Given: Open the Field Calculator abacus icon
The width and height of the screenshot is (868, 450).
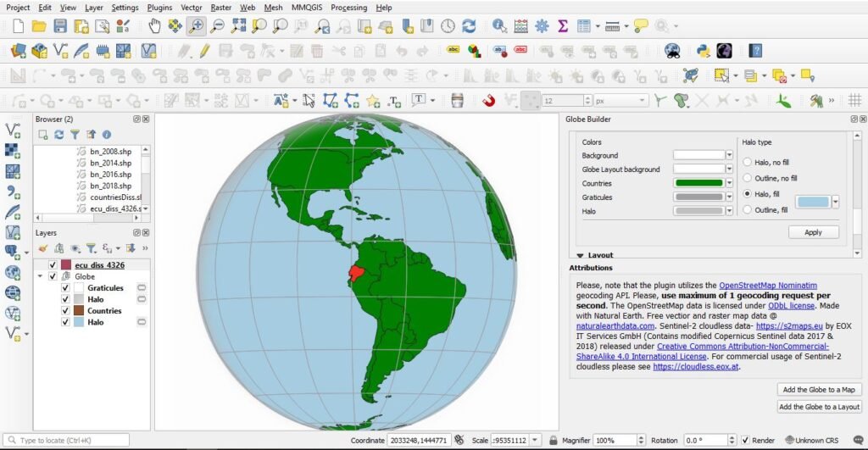Looking at the screenshot, I should [520, 26].
